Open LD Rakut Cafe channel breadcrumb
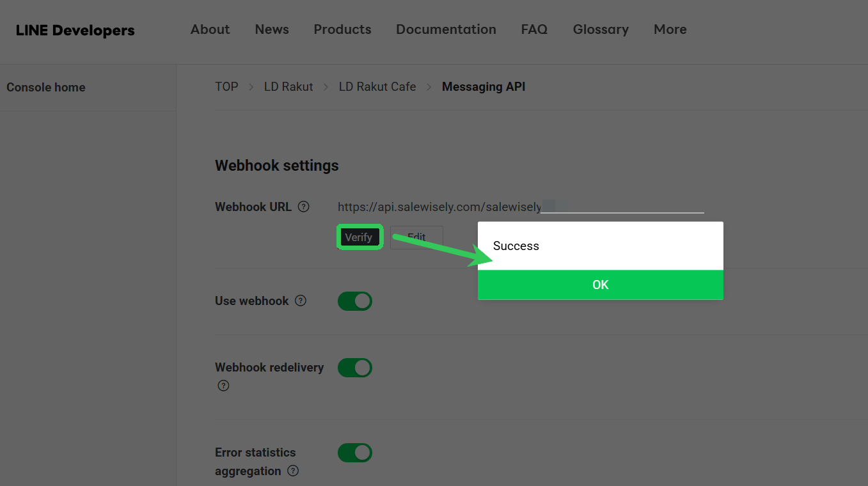The height and width of the screenshot is (486, 868). 377,86
